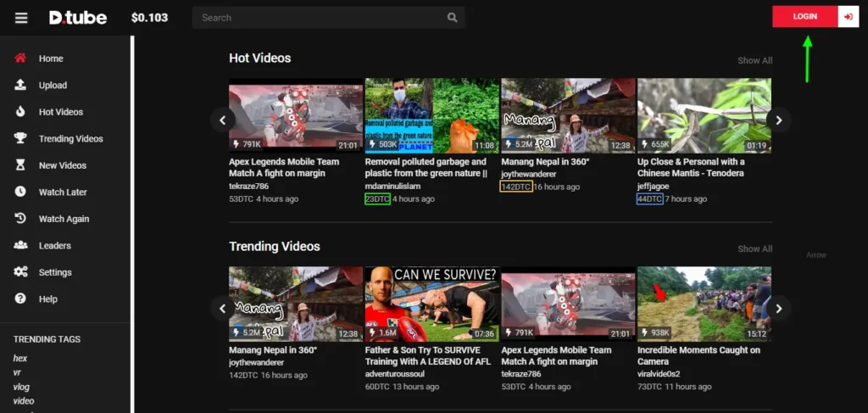Click the vlog trending tag

[21, 387]
